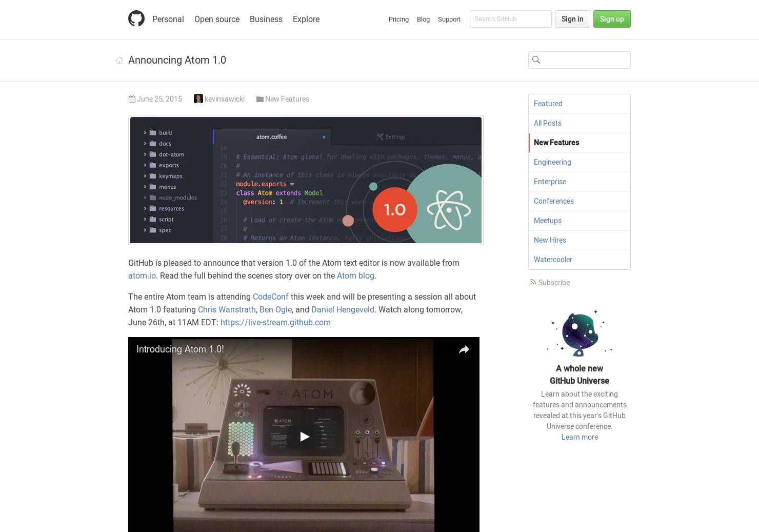Image resolution: width=759 pixels, height=532 pixels.
Task: Select Conferences in the sidebar
Action: click(580, 201)
